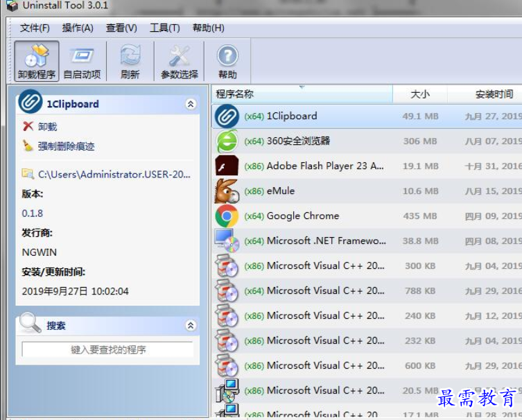Open the 自启动项 toolbar icon
The height and width of the screenshot is (420, 522).
coord(82,61)
